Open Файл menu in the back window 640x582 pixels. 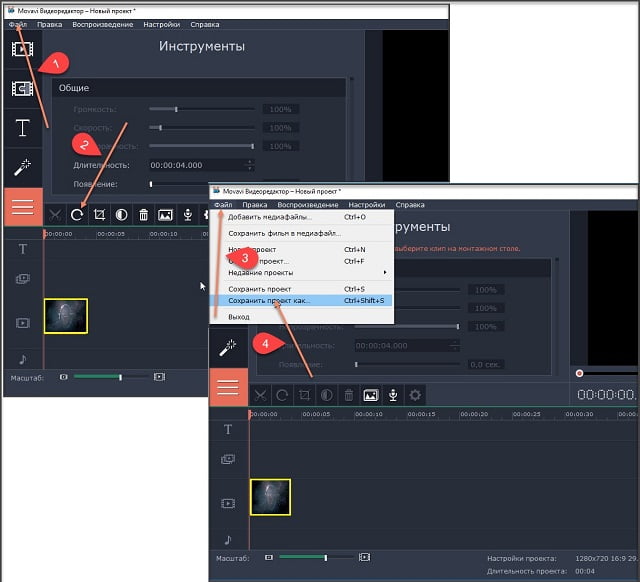pos(18,24)
